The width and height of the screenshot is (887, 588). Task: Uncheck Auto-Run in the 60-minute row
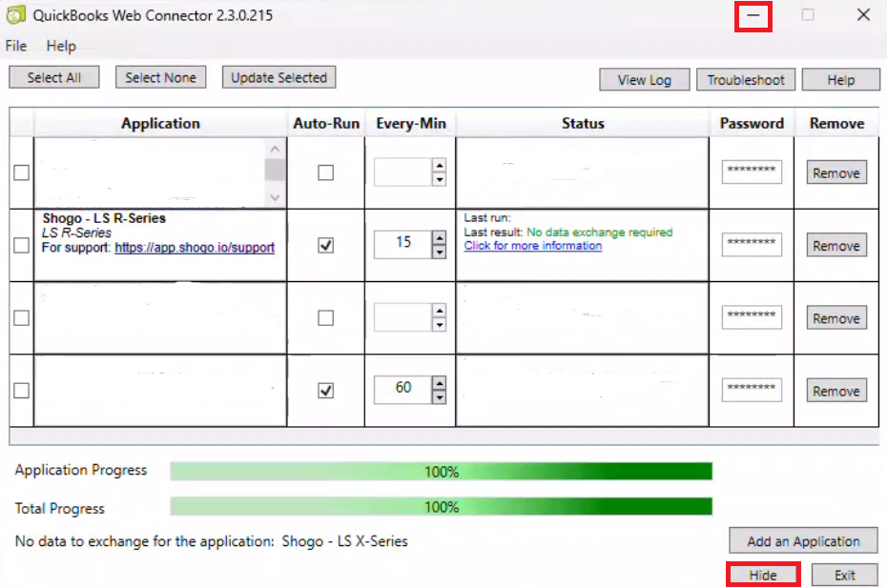pyautogui.click(x=326, y=391)
